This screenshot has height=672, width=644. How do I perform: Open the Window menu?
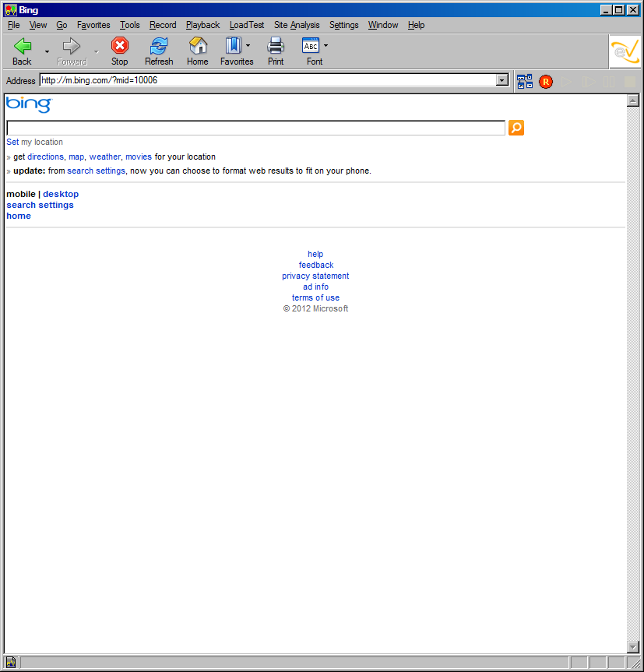pyautogui.click(x=383, y=25)
